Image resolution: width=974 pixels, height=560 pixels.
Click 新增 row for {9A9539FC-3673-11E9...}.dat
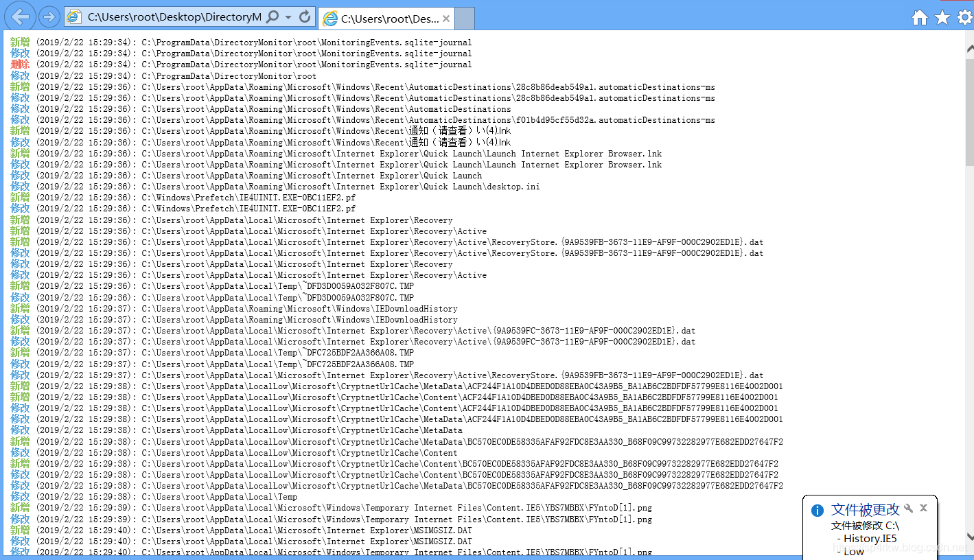353,331
